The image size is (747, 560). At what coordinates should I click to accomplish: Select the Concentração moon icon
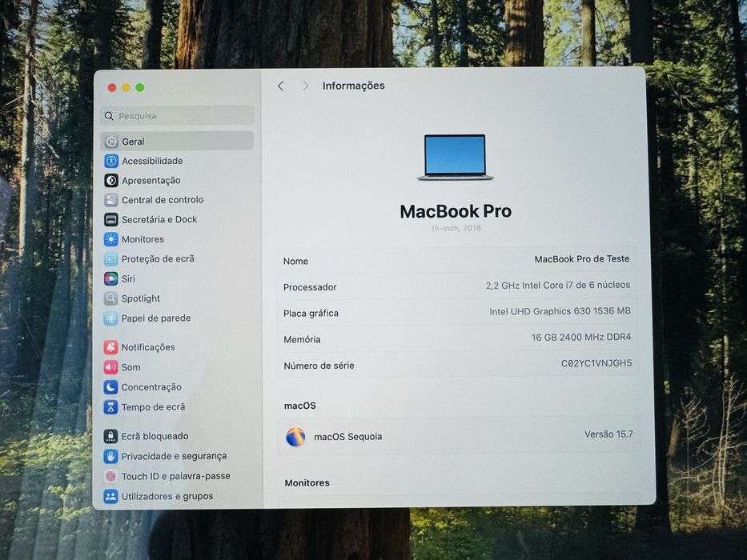[111, 387]
